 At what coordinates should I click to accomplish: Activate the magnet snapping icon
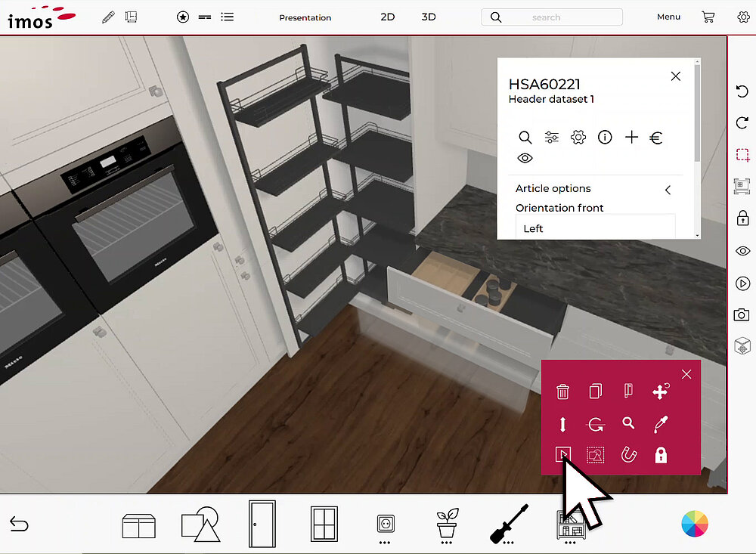[628, 454]
